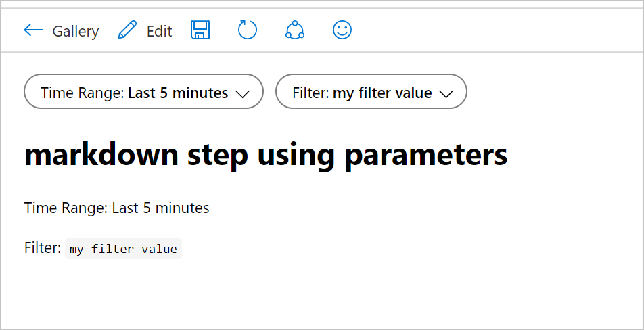The height and width of the screenshot is (330, 644).
Task: Open the share workbook icon
Action: 295,30
